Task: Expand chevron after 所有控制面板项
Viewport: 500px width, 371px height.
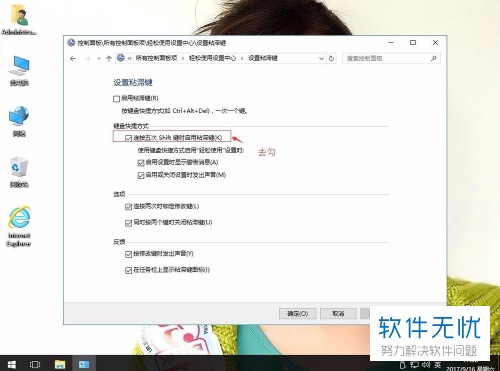Action: pyautogui.click(x=183, y=58)
